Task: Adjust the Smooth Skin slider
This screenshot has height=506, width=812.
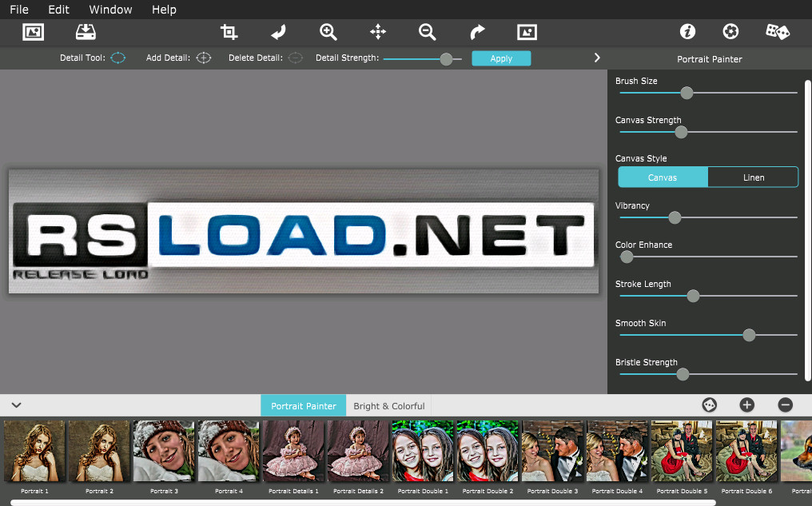Action: coord(708,335)
